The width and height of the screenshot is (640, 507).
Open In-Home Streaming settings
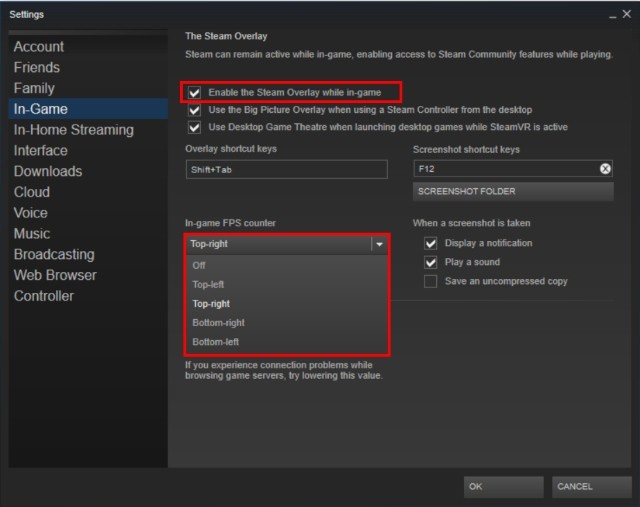point(88,130)
